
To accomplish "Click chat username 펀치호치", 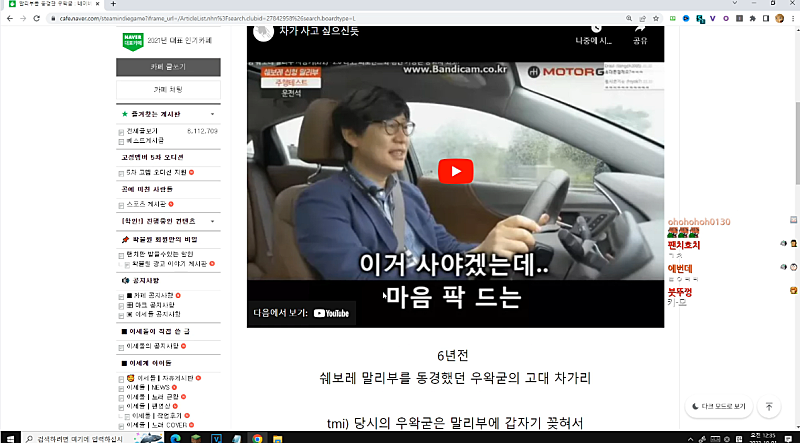I will (x=684, y=245).
